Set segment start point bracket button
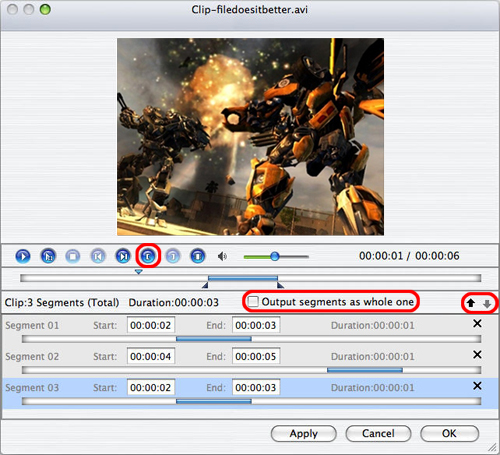This screenshot has width=500, height=455. (148, 256)
